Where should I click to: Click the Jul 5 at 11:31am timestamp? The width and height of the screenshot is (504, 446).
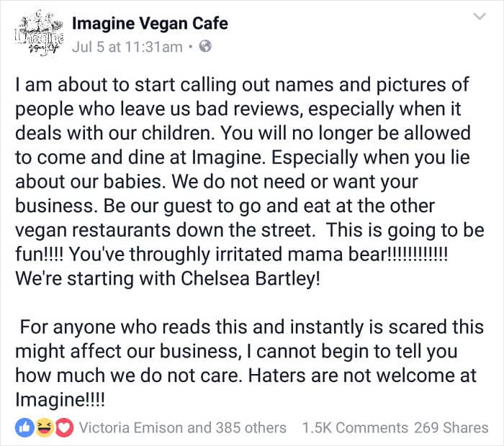coord(127,47)
